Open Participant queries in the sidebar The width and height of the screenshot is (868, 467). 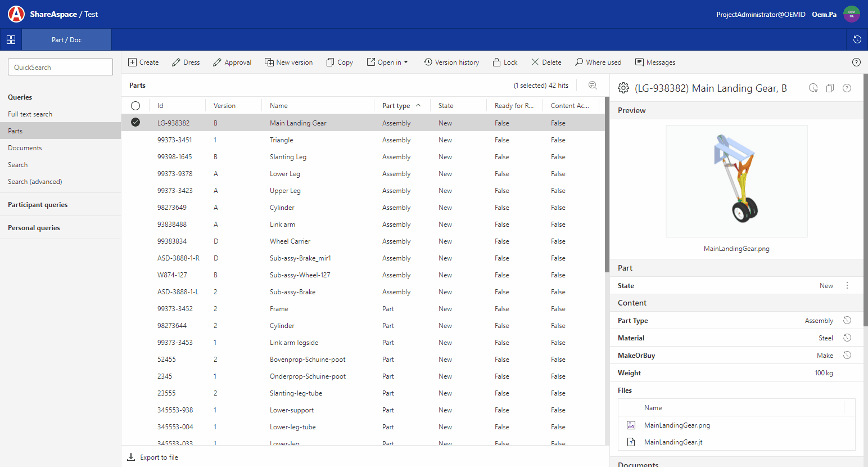tap(39, 204)
